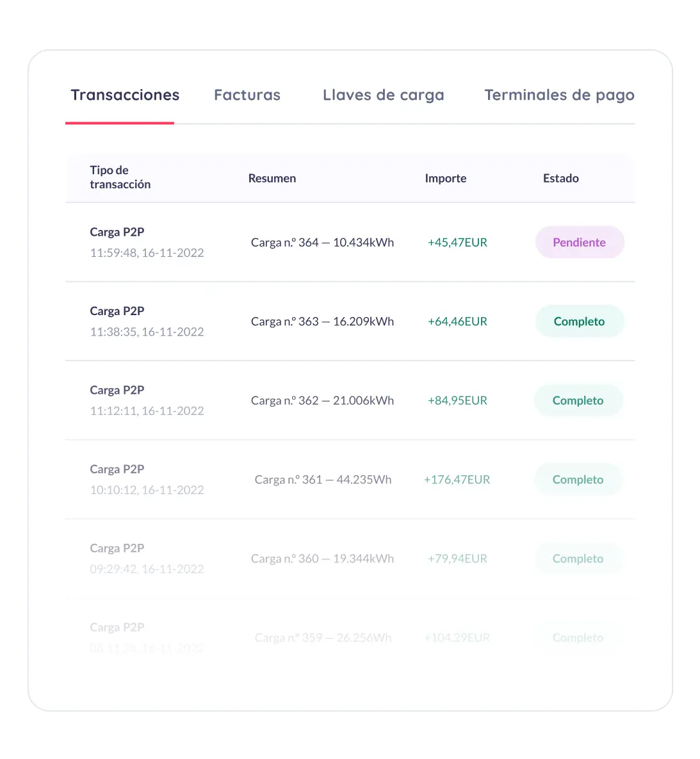Click the Pendiente status badge
700x759 pixels.
click(x=580, y=243)
